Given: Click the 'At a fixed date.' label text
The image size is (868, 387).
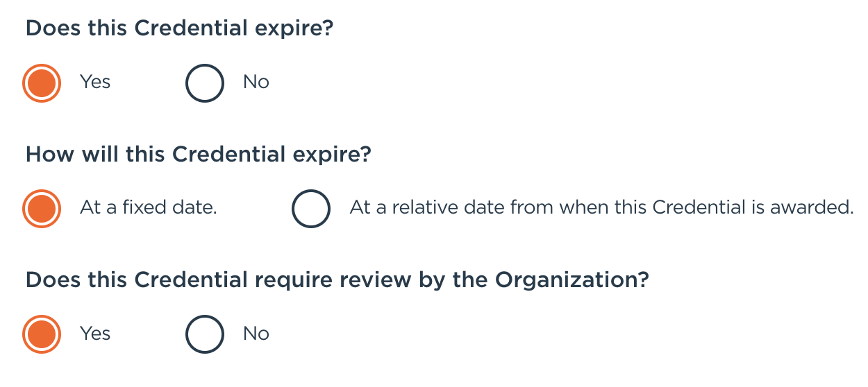Looking at the screenshot, I should (149, 208).
